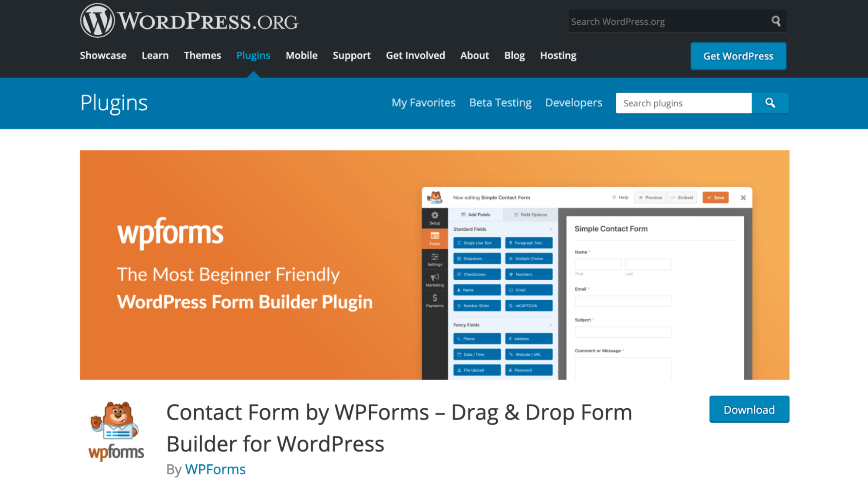Image resolution: width=868 pixels, height=503 pixels.
Task: Click the magnifier icon in WordPress.org search
Action: [x=776, y=21]
